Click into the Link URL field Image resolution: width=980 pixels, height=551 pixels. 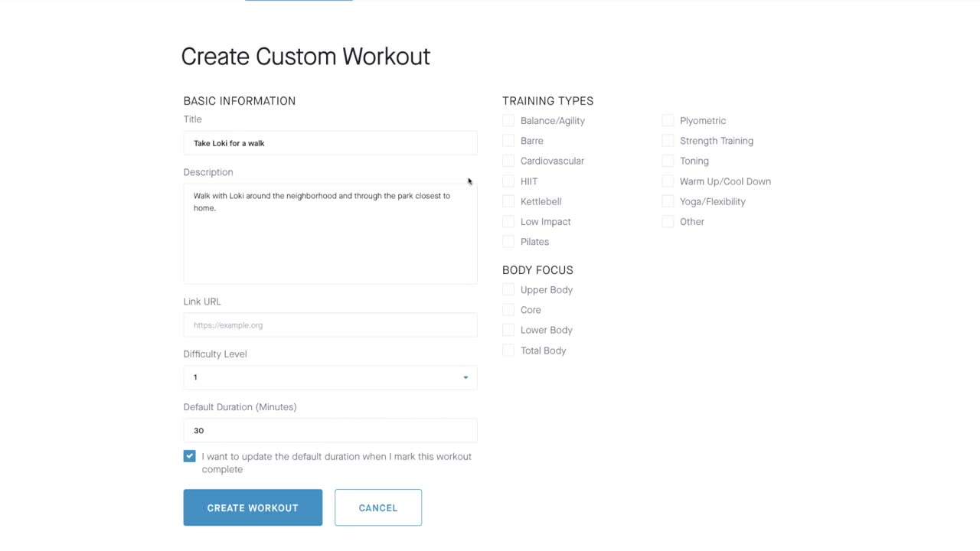click(x=330, y=325)
